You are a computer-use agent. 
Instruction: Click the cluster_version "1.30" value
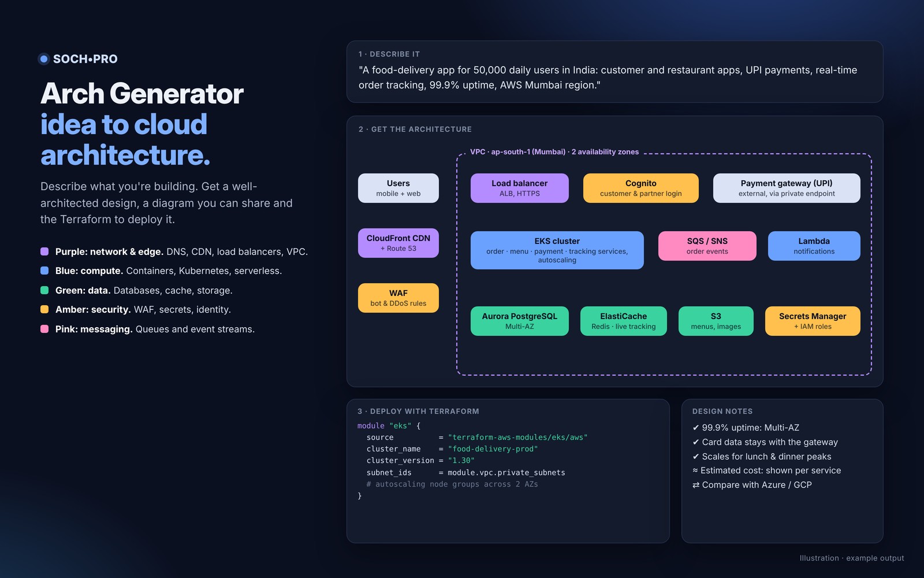(x=461, y=461)
